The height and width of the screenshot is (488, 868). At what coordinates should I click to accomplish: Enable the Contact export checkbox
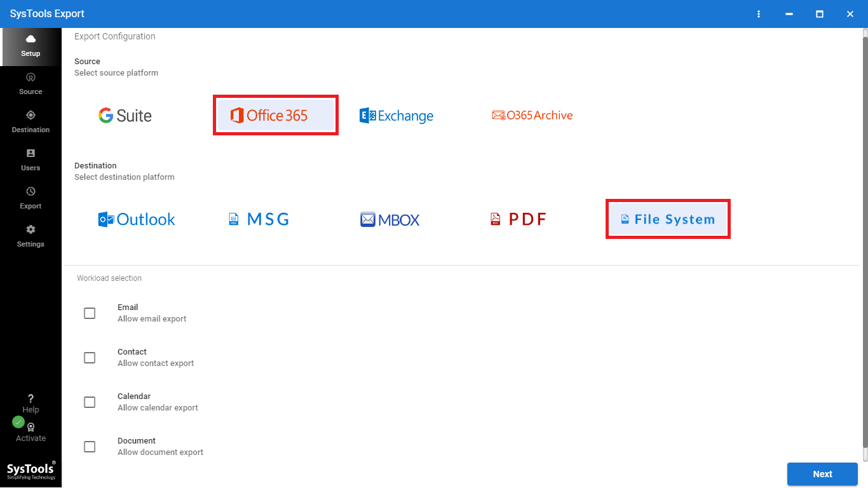point(90,358)
